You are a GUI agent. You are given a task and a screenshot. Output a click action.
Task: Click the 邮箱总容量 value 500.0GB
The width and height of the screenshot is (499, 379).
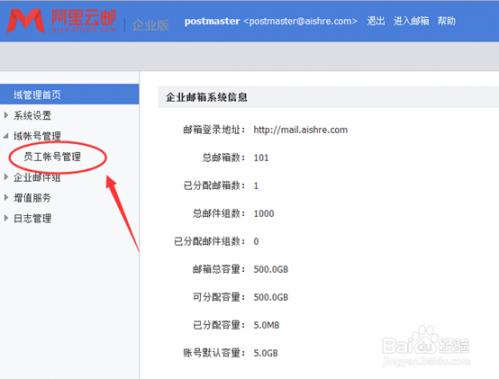pyautogui.click(x=271, y=269)
